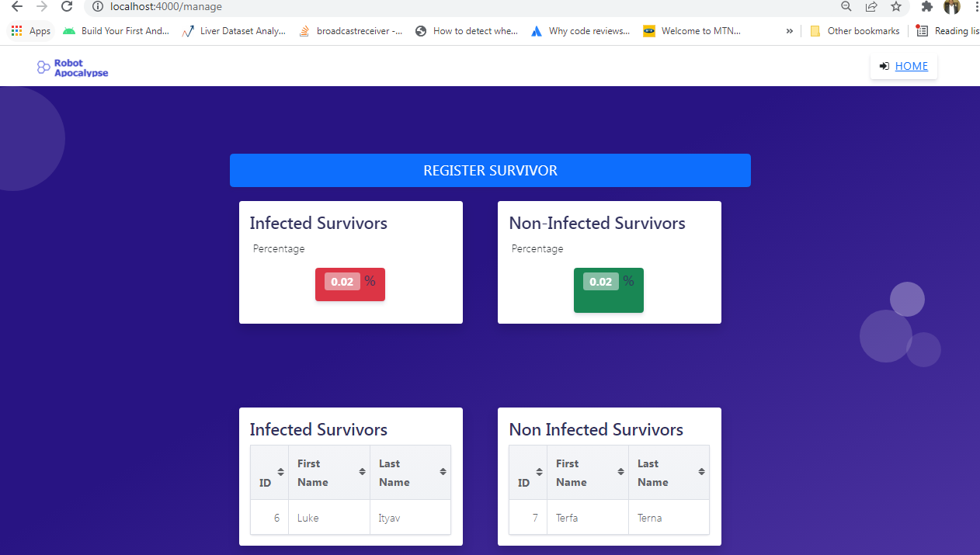Click the REGISTER SURVIVOR button
The image size is (980, 555).
tap(490, 170)
